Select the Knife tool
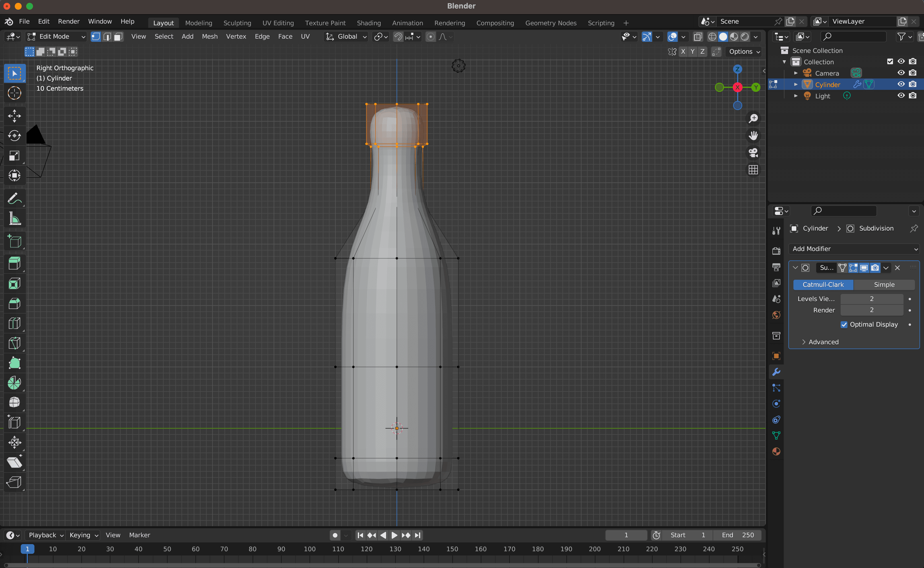Viewport: 924px width, 568px height. click(15, 343)
